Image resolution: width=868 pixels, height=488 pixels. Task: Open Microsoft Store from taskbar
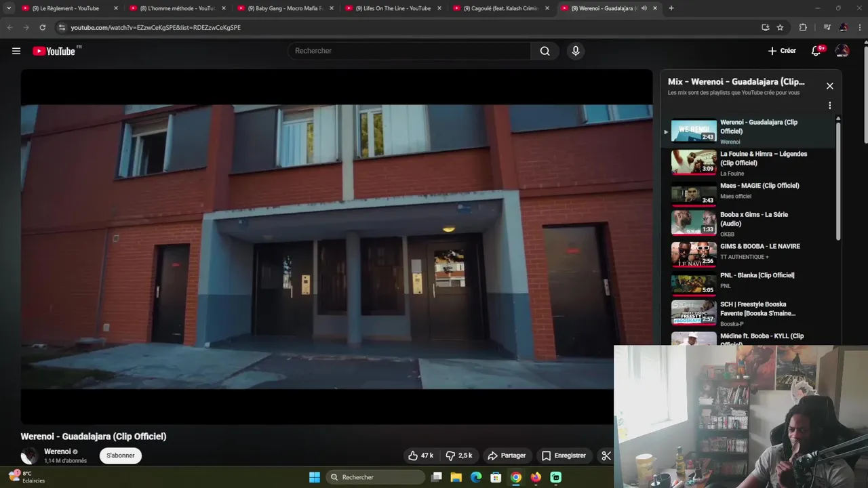[496, 477]
